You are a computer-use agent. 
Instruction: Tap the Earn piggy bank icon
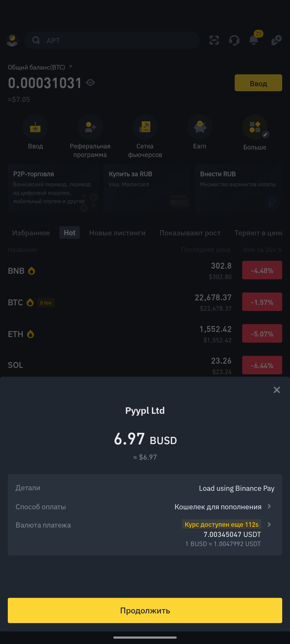tap(200, 127)
